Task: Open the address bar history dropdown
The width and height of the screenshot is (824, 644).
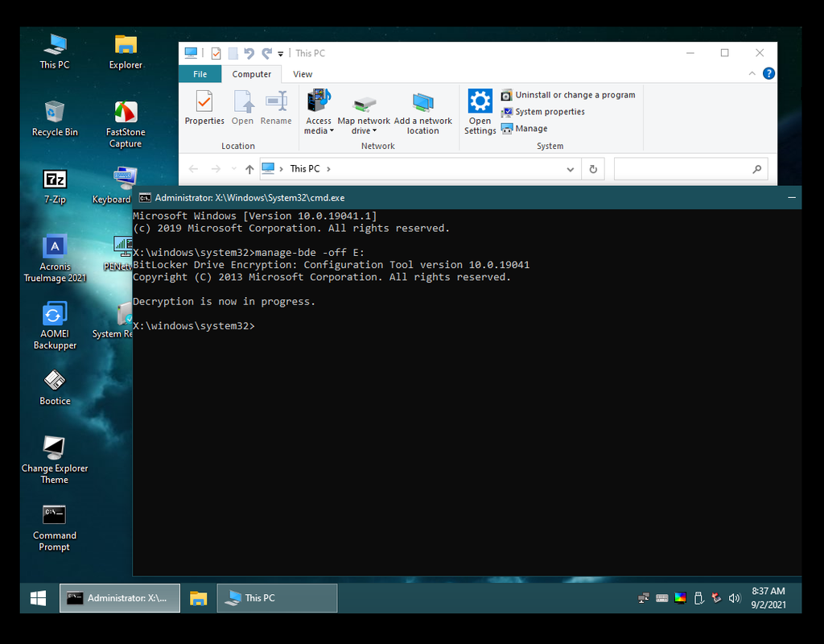Action: tap(571, 169)
